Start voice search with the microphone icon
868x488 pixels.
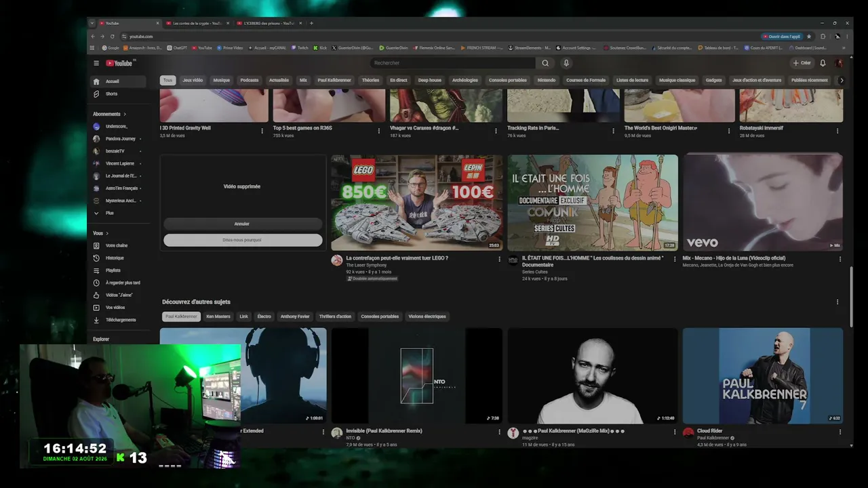566,63
